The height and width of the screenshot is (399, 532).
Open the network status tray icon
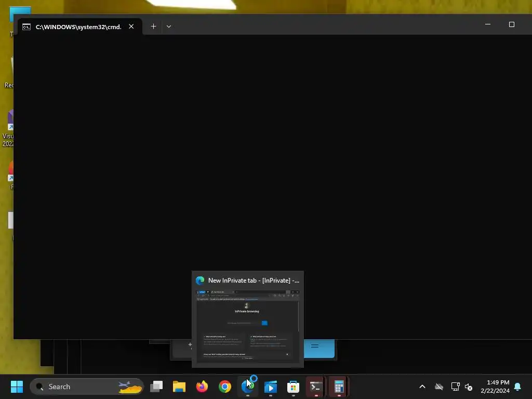(455, 387)
